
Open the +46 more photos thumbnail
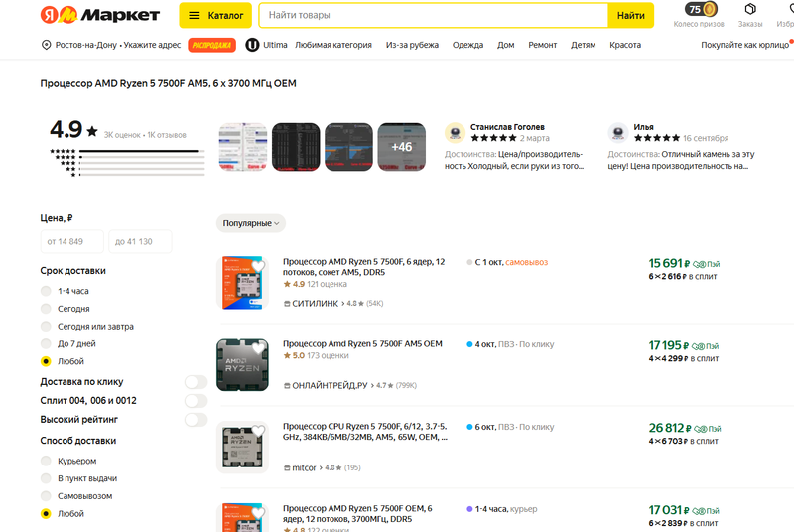pyautogui.click(x=402, y=147)
